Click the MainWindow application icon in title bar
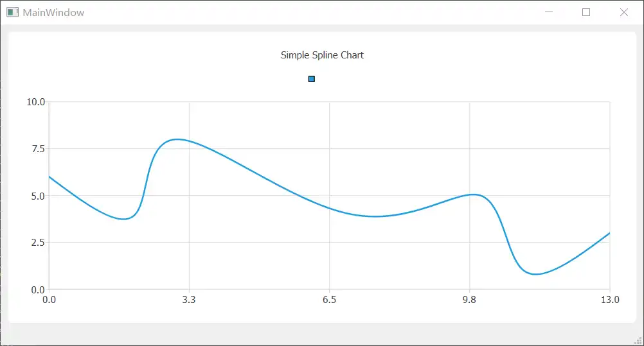The image size is (644, 346). [12, 12]
